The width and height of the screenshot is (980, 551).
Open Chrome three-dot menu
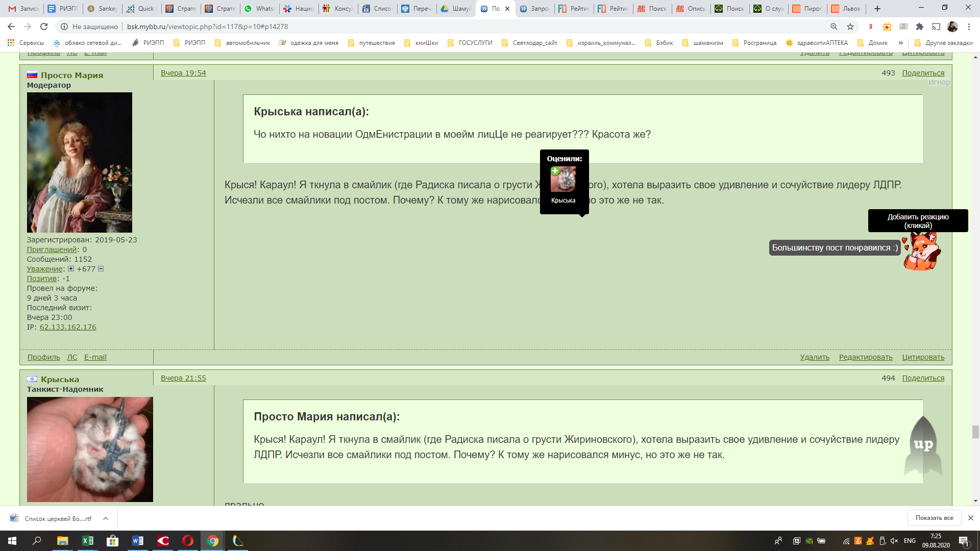pyautogui.click(x=969, y=27)
